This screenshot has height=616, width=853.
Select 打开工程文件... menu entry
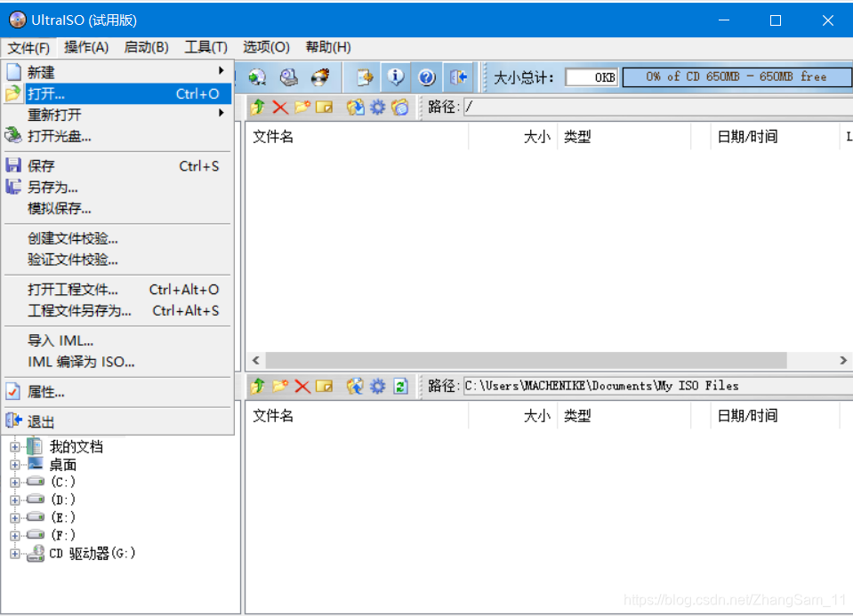point(117,289)
